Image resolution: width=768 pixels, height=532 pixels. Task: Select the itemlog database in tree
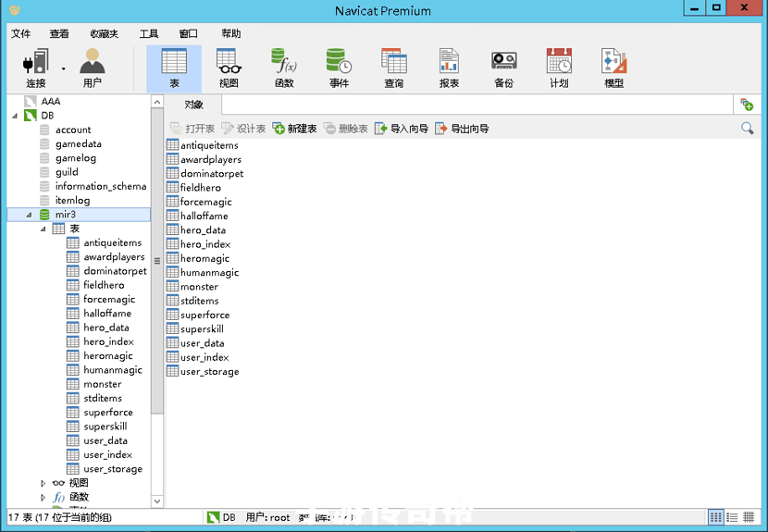tap(72, 201)
